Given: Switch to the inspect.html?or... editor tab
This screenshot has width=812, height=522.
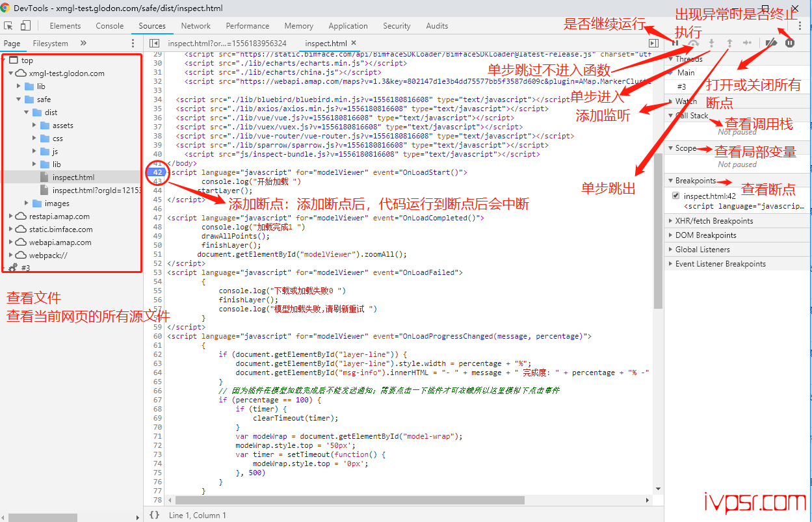Looking at the screenshot, I should tap(227, 43).
